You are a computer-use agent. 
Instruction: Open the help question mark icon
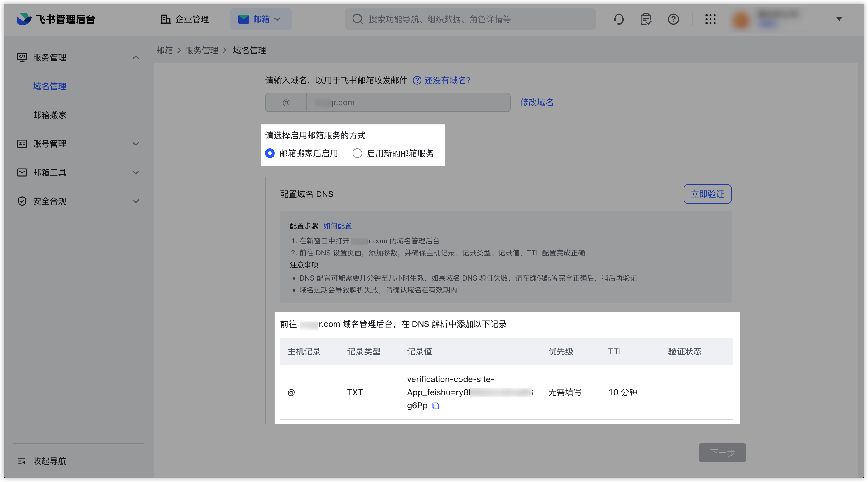point(673,19)
